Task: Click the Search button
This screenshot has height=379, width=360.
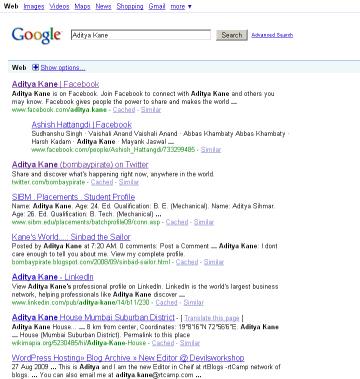Action: coord(232,35)
